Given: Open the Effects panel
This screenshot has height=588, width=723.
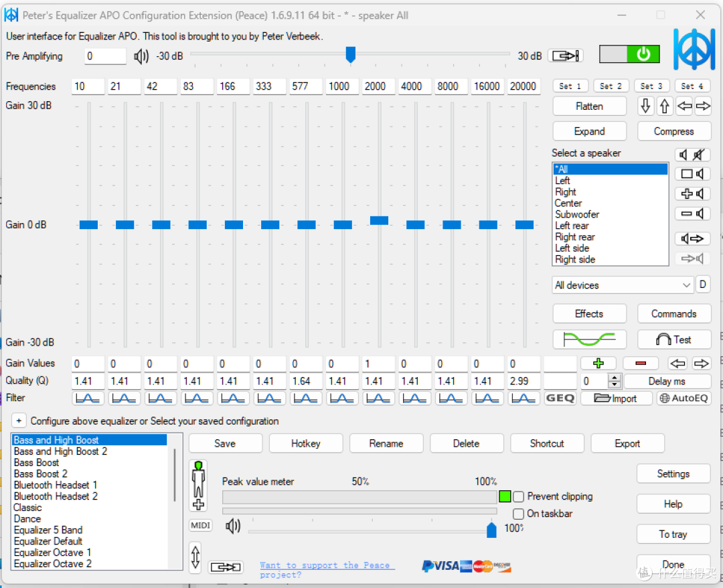Looking at the screenshot, I should point(589,313).
